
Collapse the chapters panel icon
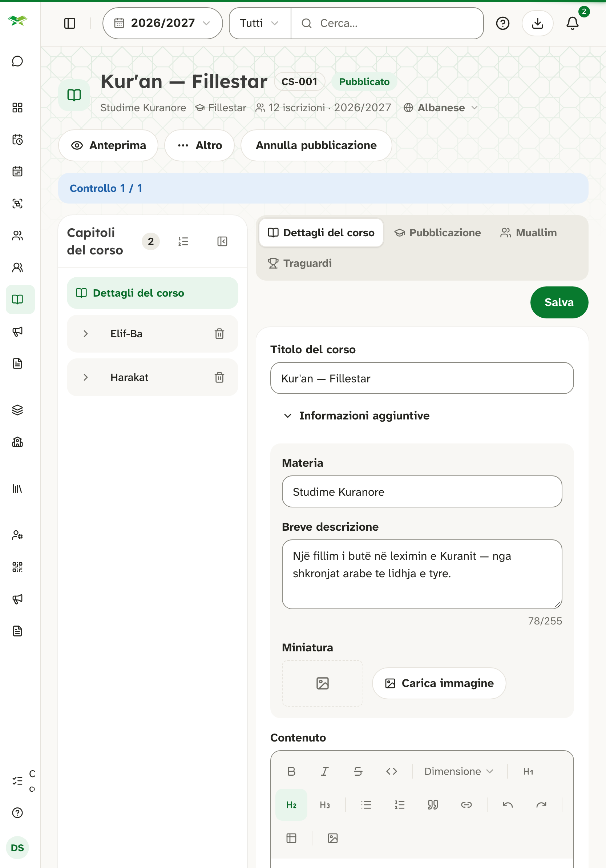[x=222, y=241]
